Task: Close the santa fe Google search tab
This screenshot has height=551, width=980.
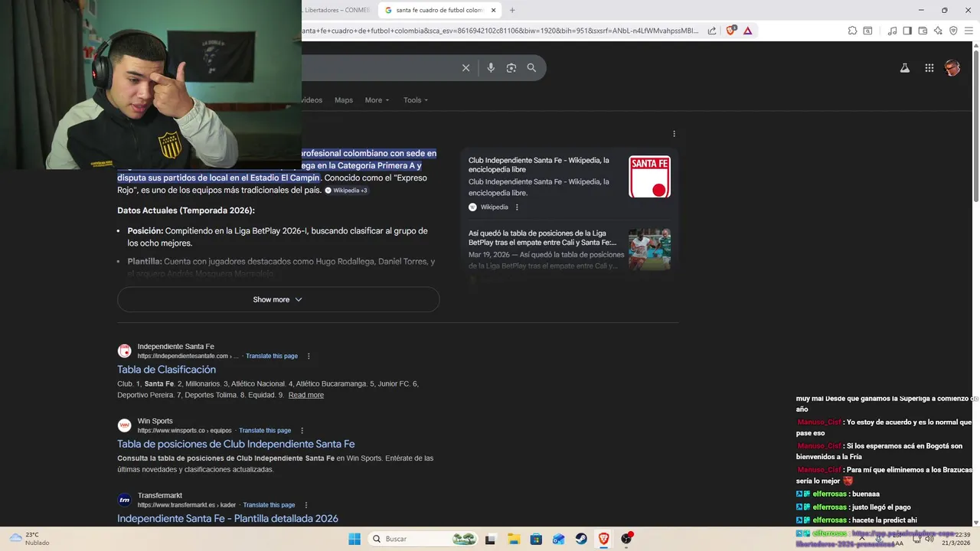Action: [494, 10]
